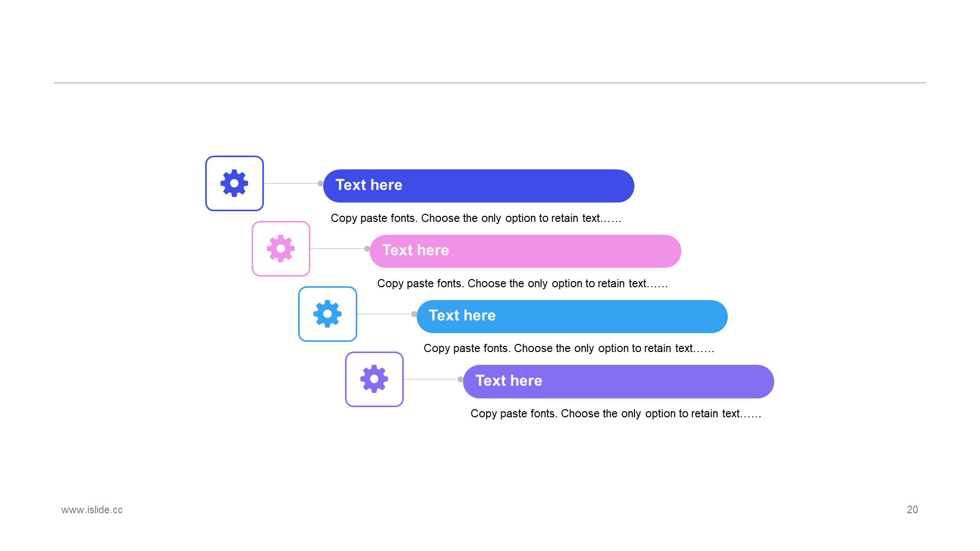Select the pink 'Text here' bar

point(525,251)
